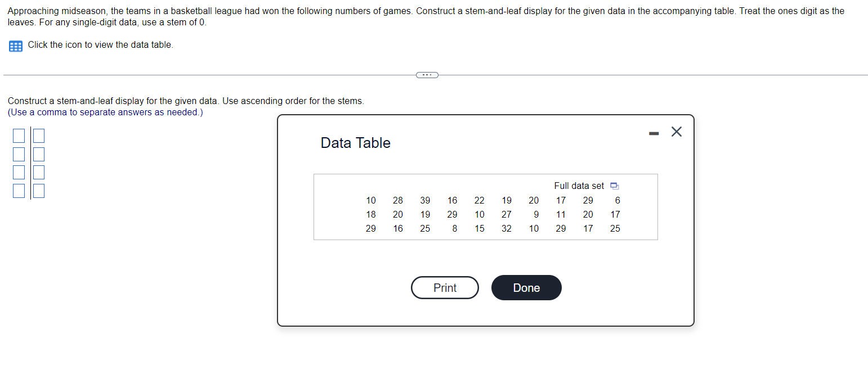
Task: Select the value 39 in the data table
Action: click(424, 200)
